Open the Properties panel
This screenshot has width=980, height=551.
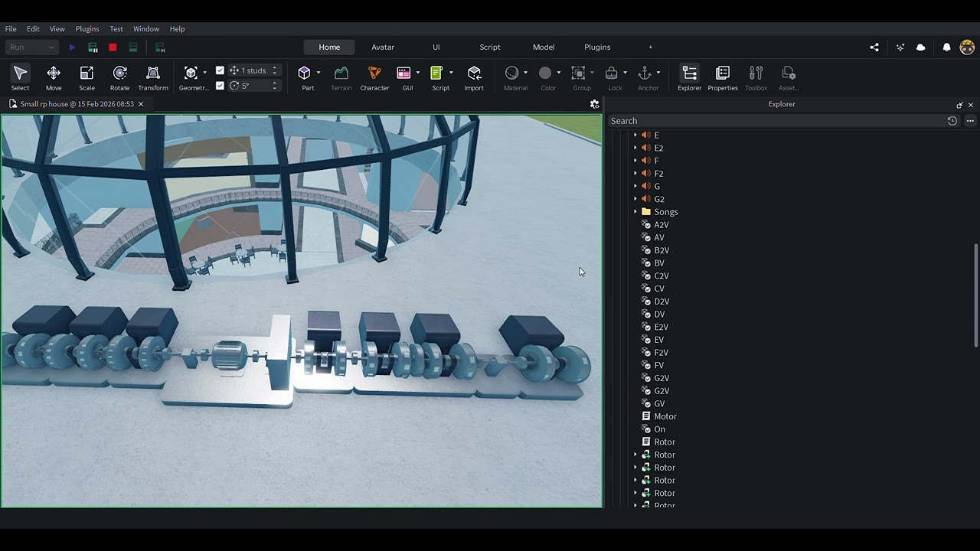coord(723,77)
